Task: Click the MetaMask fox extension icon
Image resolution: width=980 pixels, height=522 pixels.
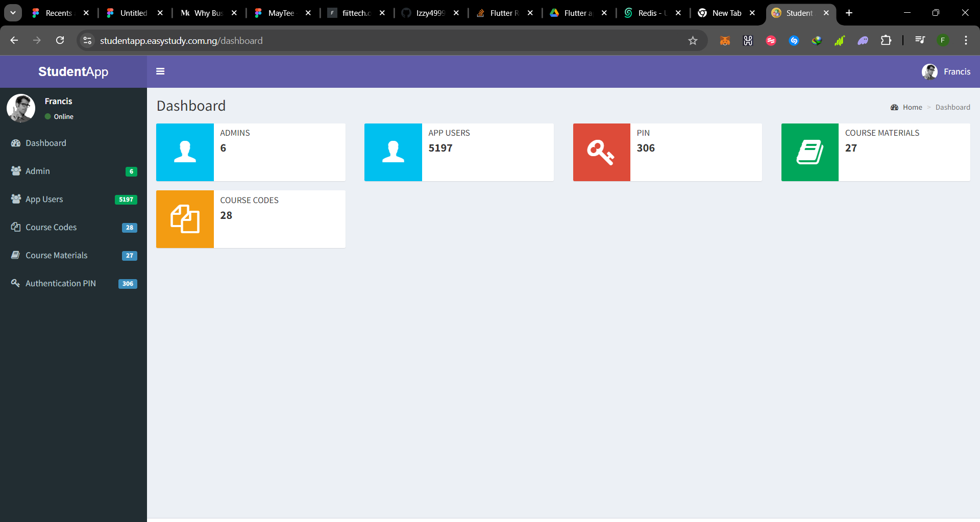Action: 725,41
